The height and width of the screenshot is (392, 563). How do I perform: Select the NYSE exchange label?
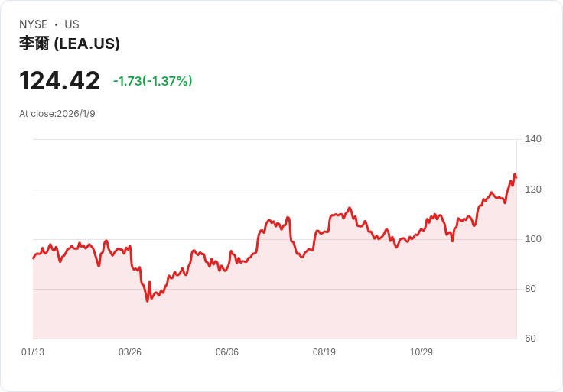[x=33, y=24]
